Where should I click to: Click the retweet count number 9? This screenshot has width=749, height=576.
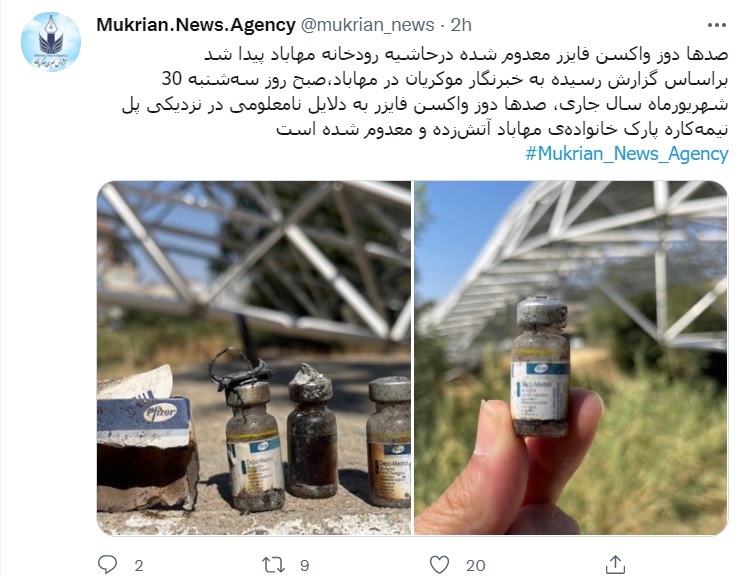[x=305, y=566]
